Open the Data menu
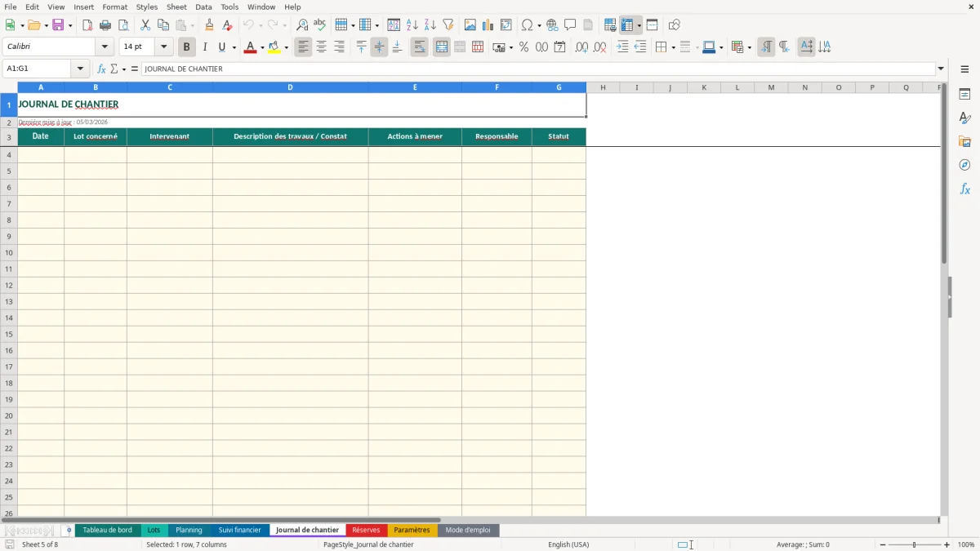This screenshot has height=551, width=980. 203,7
